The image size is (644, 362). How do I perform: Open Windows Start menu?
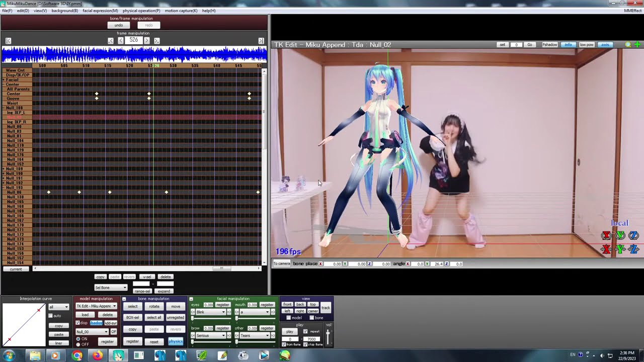click(x=9, y=355)
